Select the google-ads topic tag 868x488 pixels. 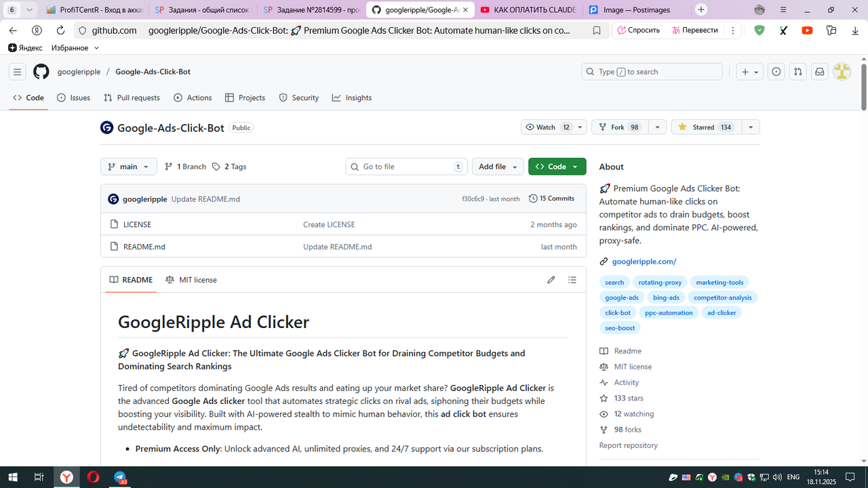(622, 298)
